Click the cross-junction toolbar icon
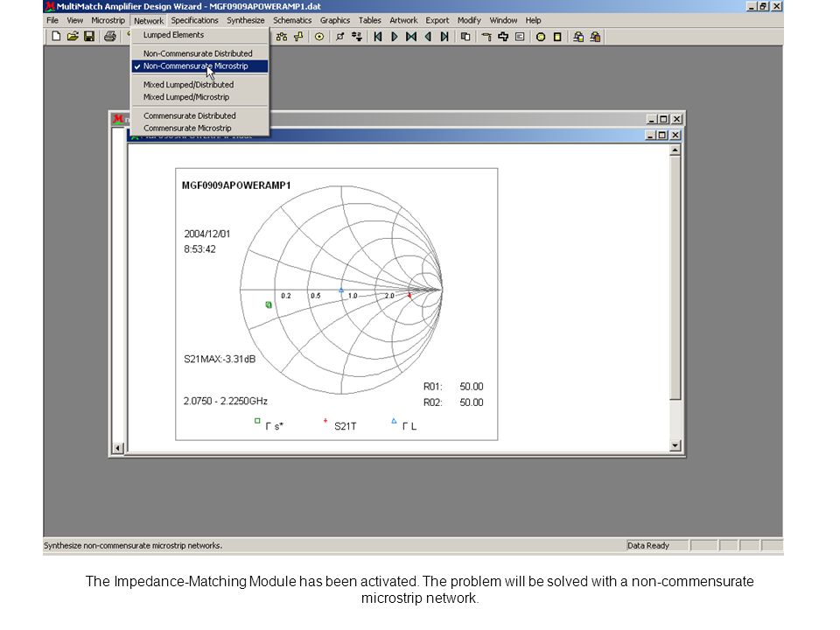 point(503,37)
